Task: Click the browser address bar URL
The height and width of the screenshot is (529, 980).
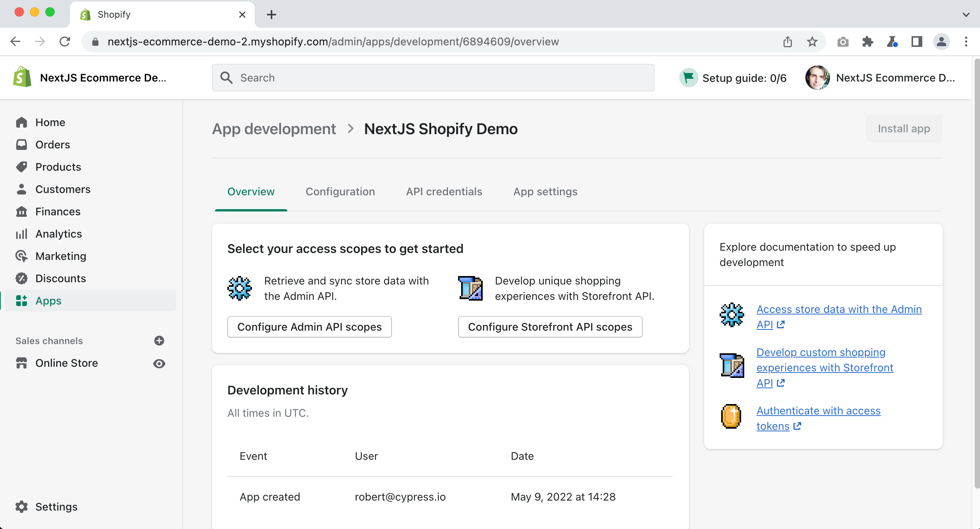Action: pos(333,42)
